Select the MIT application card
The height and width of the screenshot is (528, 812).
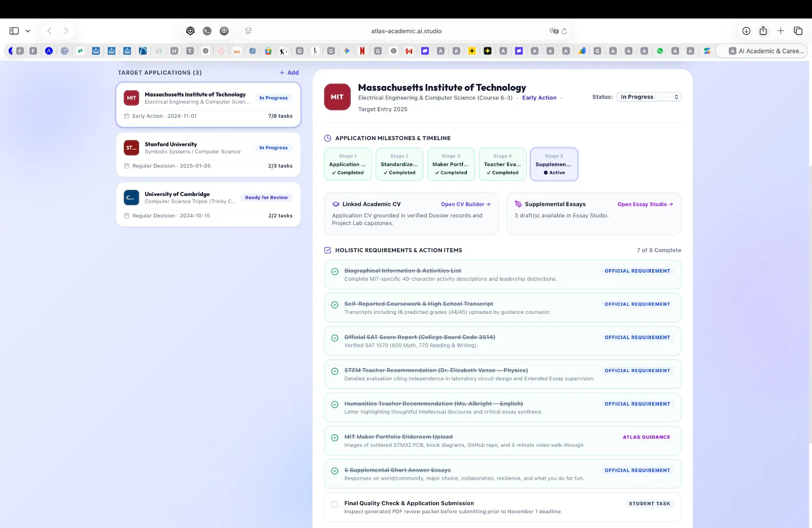[x=208, y=105]
